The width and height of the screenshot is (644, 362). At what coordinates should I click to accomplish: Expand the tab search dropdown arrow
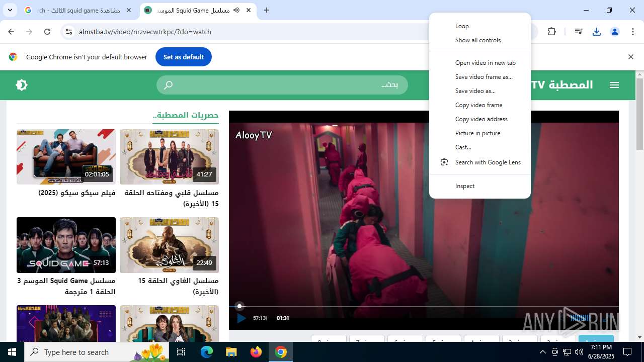pos(10,10)
